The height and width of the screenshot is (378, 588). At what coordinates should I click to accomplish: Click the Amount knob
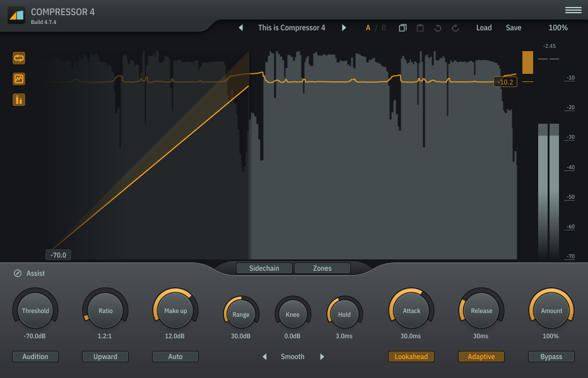point(551,310)
